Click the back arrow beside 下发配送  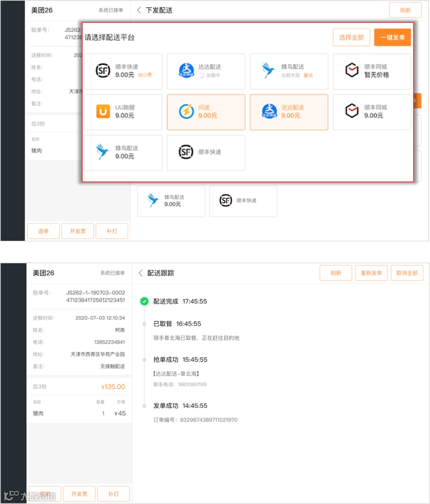139,10
